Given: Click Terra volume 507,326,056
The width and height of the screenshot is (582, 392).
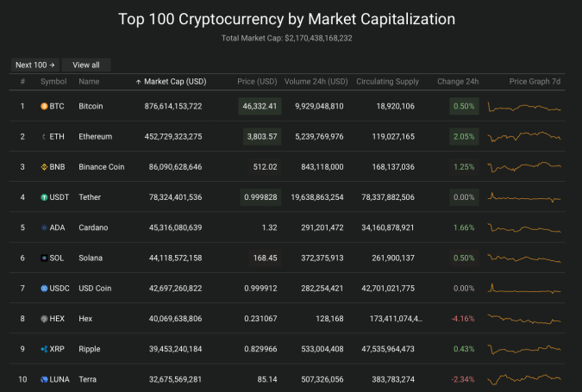Looking at the screenshot, I should tap(322, 380).
